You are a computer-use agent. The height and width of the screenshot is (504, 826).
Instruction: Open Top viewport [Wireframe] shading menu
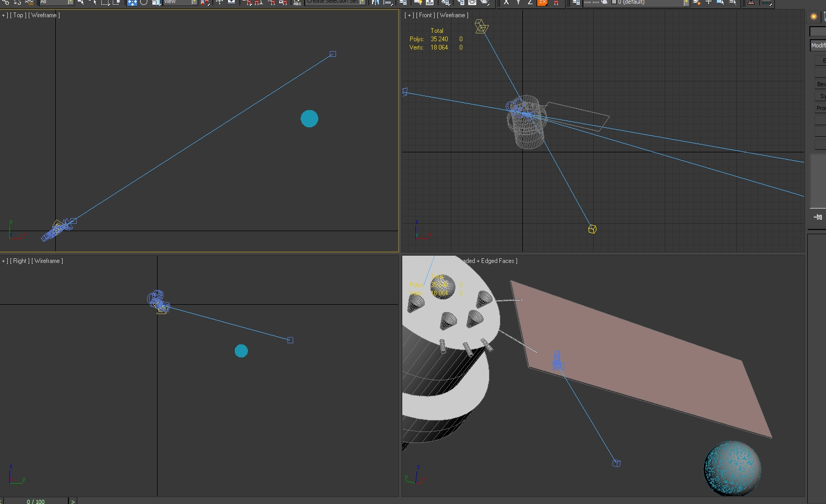[44, 15]
